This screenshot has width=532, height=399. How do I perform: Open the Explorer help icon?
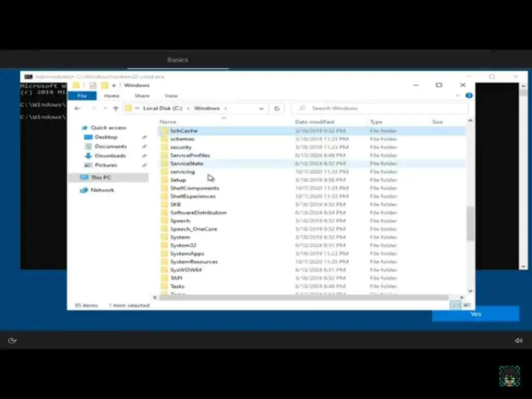click(x=469, y=96)
